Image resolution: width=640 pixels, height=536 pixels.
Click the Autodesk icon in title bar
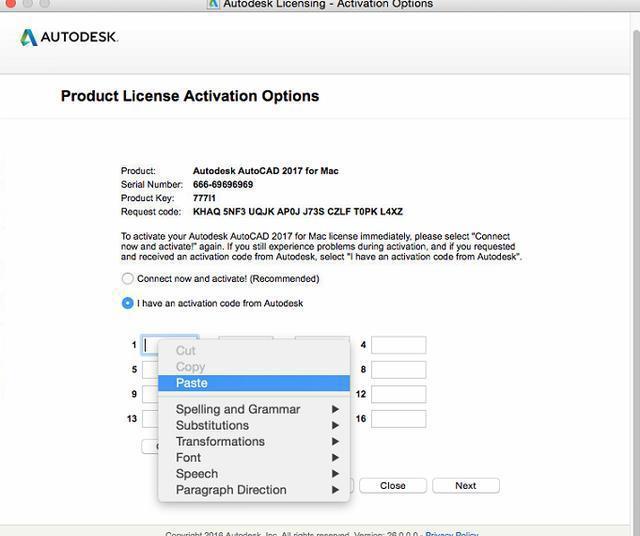pos(213,4)
